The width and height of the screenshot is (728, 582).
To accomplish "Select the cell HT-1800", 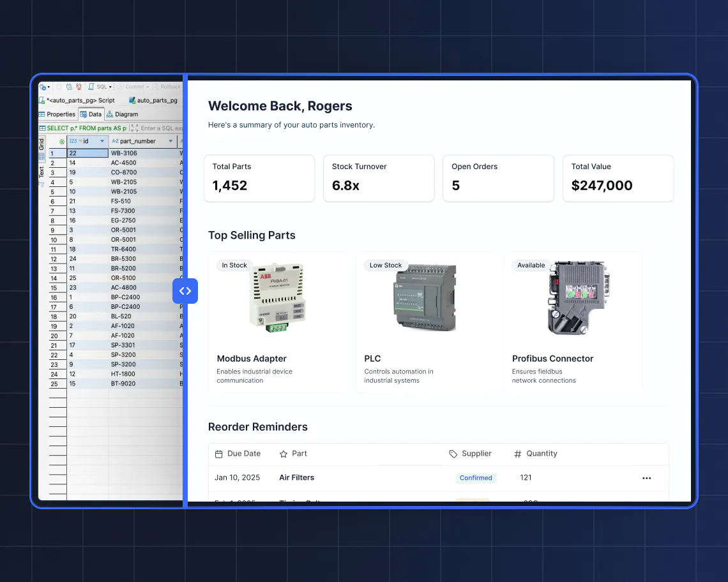I will point(144,374).
